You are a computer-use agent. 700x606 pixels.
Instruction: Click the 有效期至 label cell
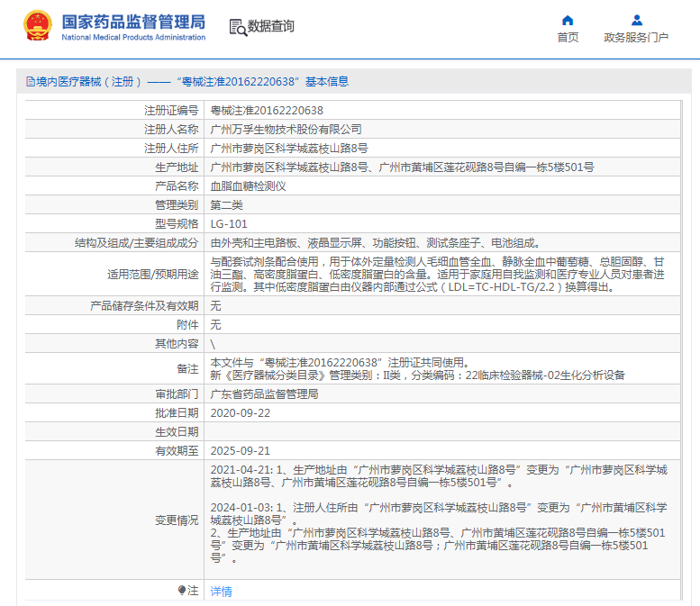pyautogui.click(x=114, y=451)
